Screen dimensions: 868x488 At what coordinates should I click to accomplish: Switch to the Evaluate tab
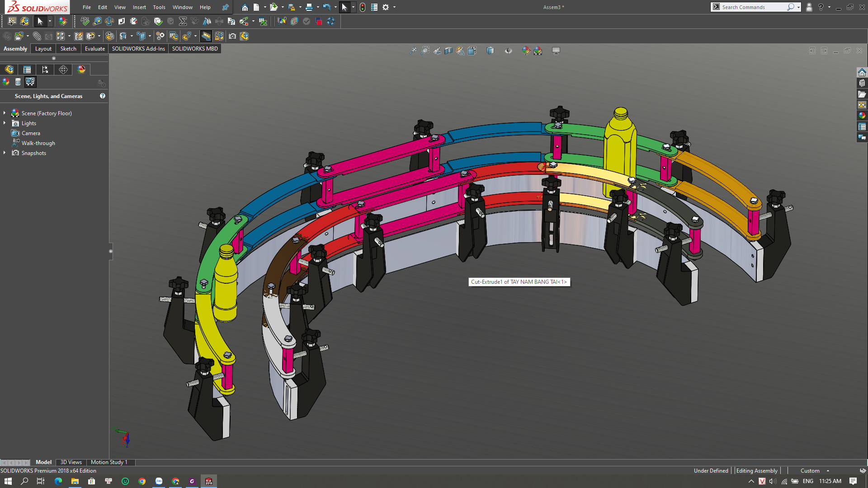(94, 49)
